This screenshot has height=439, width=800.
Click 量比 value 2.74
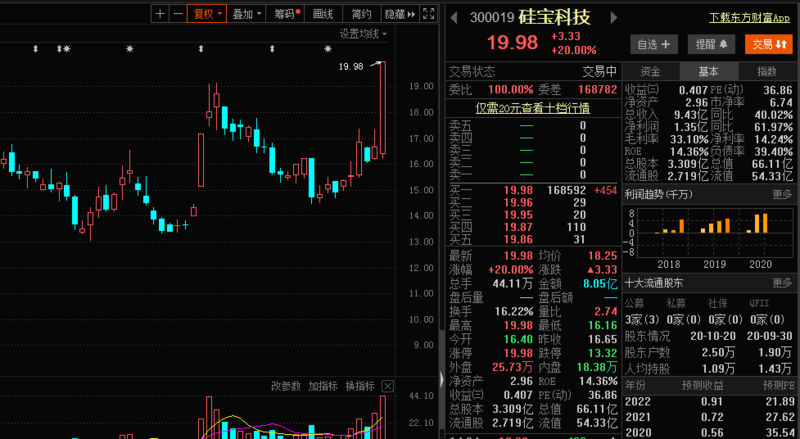[x=606, y=311]
